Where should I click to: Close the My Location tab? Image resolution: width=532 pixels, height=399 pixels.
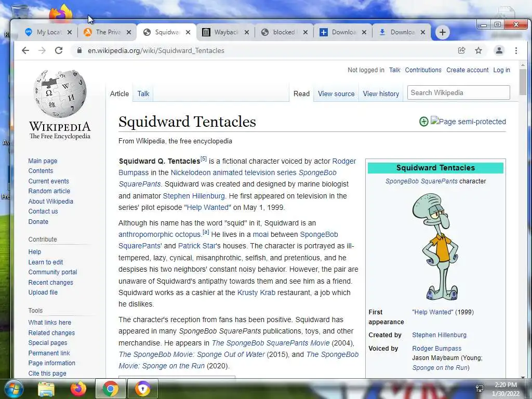(x=70, y=32)
